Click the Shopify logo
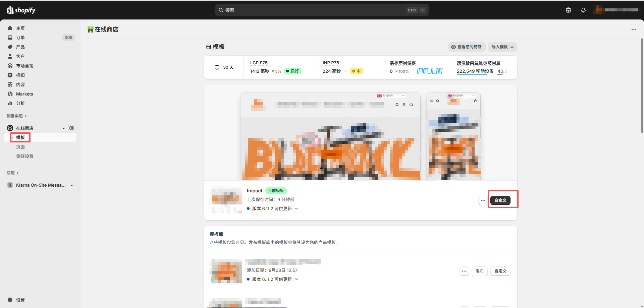The image size is (644, 308). (x=21, y=10)
